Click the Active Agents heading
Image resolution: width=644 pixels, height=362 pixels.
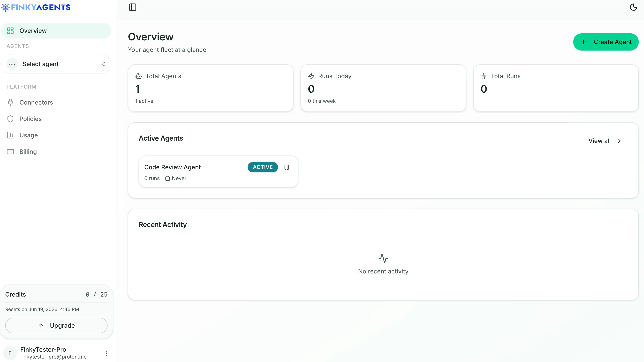(161, 138)
